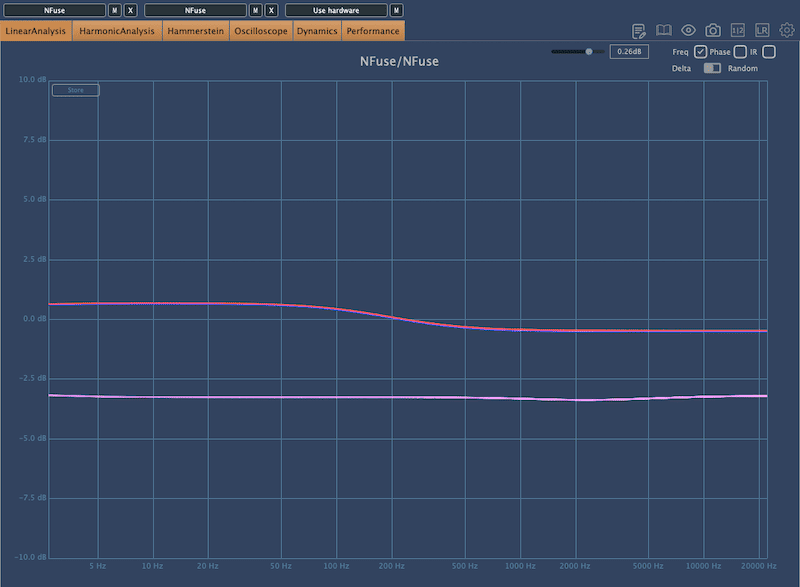Switch to HarmonicAnalysis tab
Screen dimensions: 800x587
[x=117, y=31]
